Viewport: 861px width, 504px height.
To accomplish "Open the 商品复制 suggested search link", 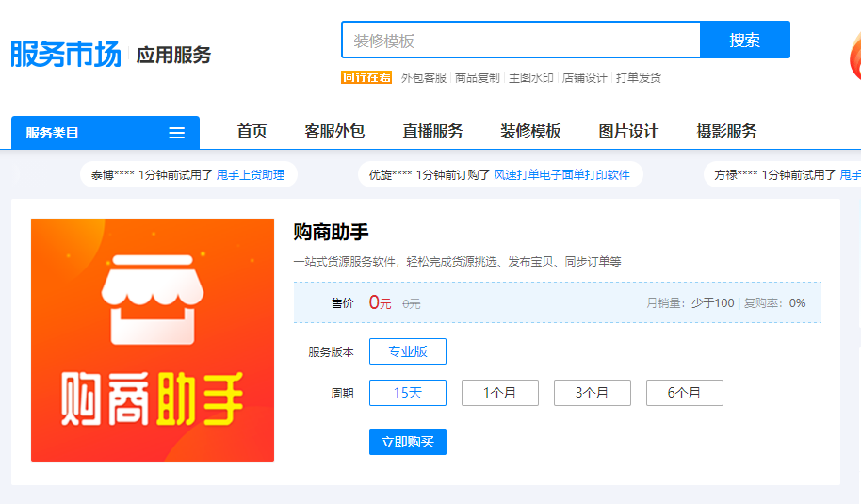I will 478,78.
